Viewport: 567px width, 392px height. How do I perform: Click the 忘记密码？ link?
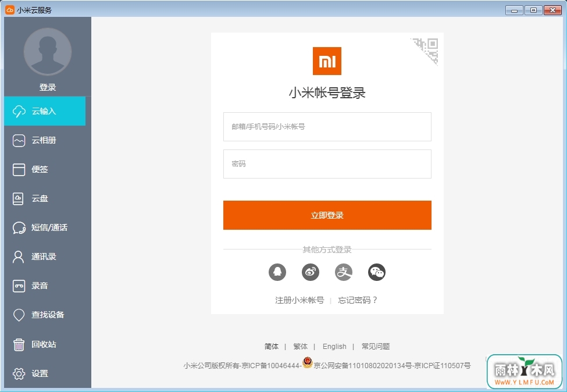coord(358,300)
